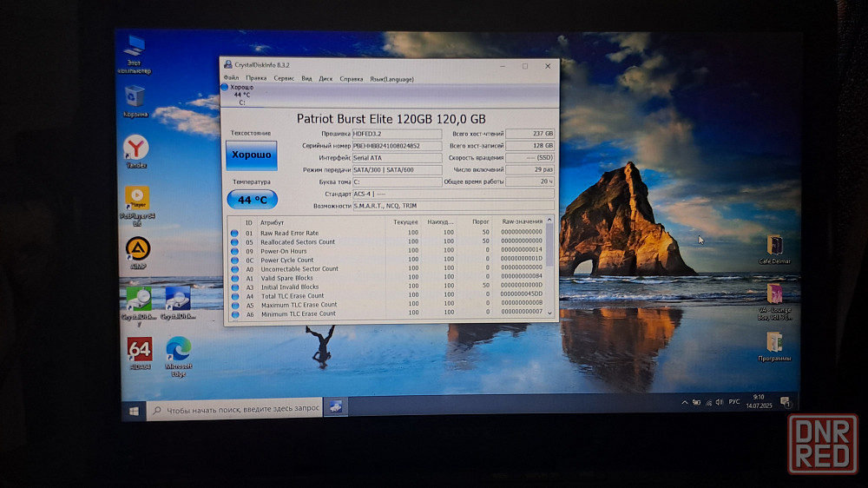Launch the Yandex browser desktop shortcut
868x488 pixels.
tap(136, 152)
